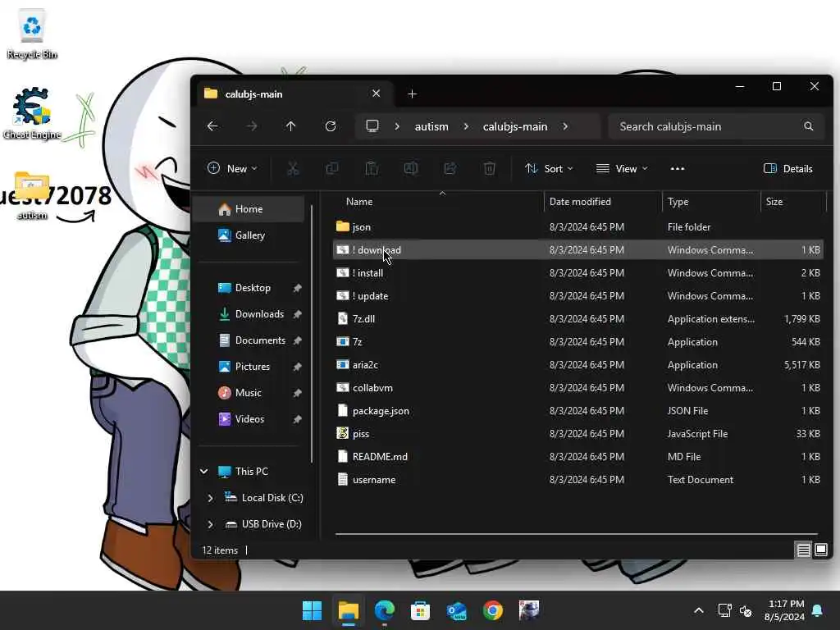Image resolution: width=840 pixels, height=630 pixels.
Task: Click calubjs-main in address breadcrumb
Action: [x=515, y=126]
